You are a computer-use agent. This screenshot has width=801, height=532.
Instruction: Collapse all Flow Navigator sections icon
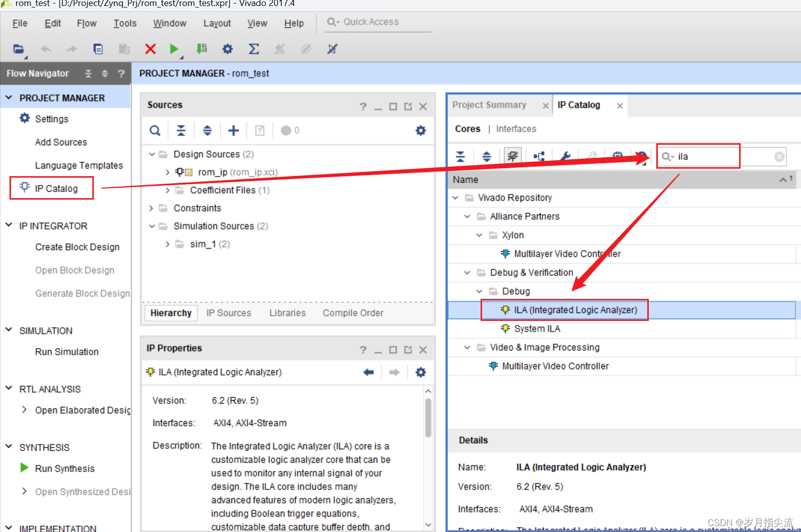(x=88, y=74)
